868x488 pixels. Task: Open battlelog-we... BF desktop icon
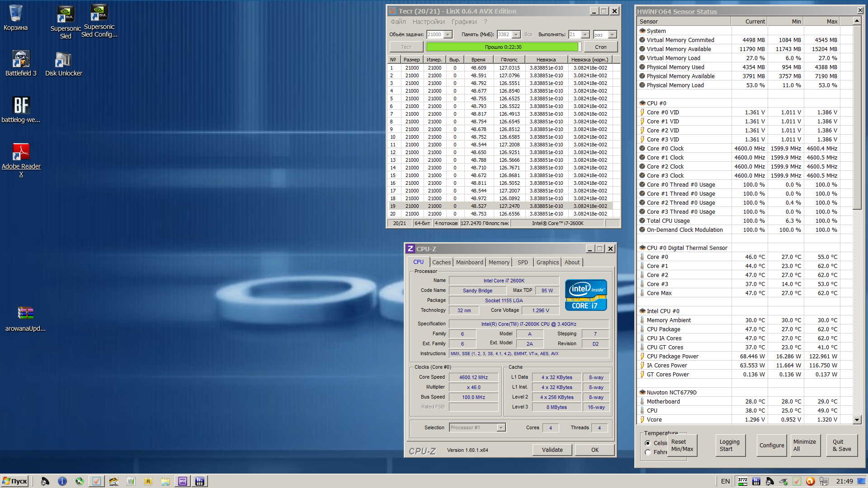point(21,110)
